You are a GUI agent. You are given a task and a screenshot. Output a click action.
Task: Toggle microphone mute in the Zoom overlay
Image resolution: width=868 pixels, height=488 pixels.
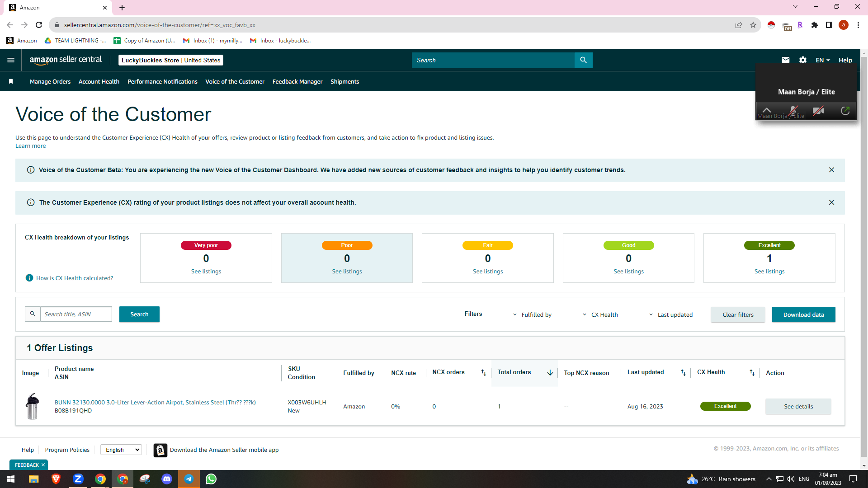[793, 110]
